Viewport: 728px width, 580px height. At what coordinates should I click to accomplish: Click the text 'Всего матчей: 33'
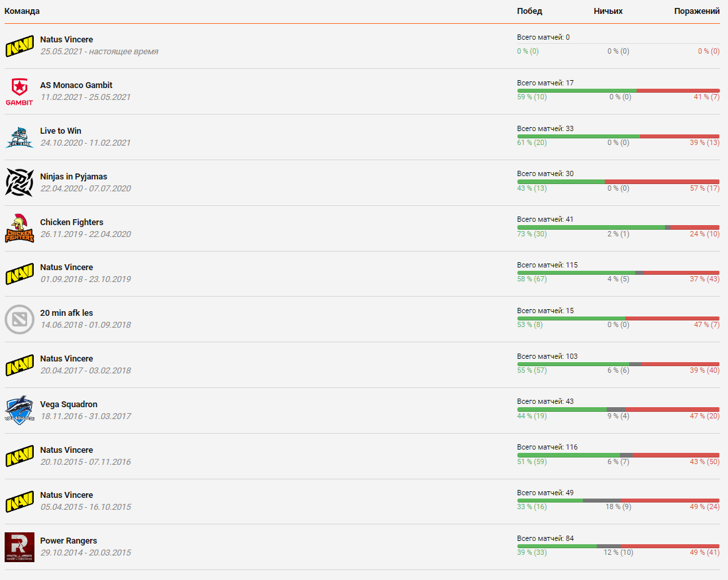point(546,128)
